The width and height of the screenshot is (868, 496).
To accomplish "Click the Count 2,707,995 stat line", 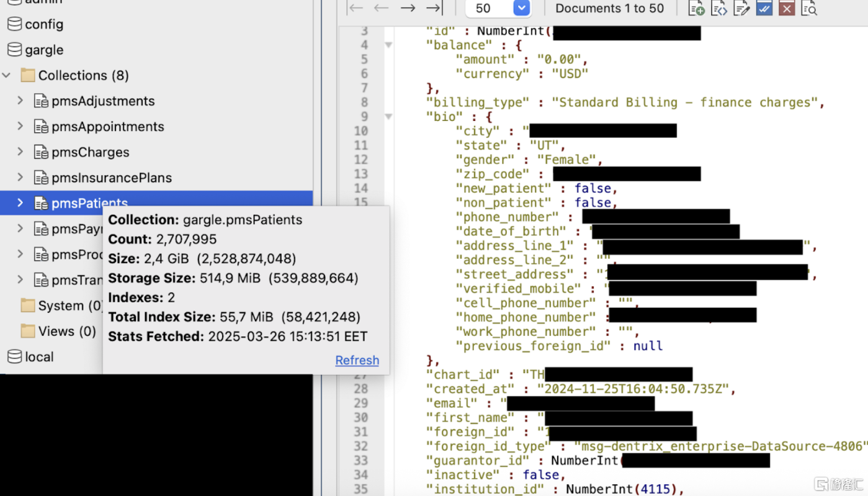I will 163,239.
